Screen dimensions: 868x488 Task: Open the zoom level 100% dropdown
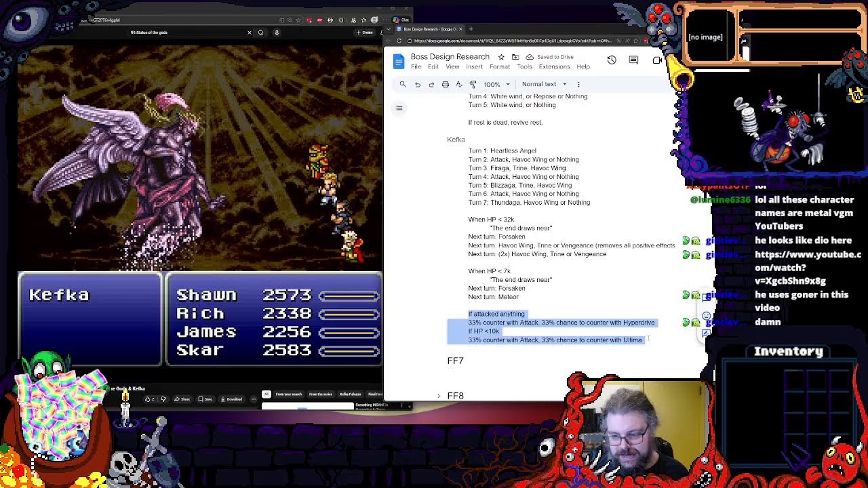pos(496,84)
